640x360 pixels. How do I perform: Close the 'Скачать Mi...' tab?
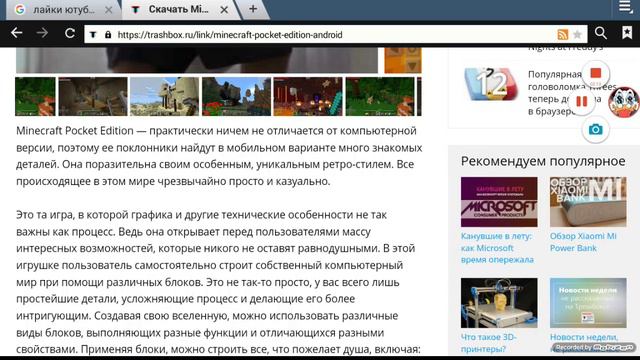coord(224,10)
